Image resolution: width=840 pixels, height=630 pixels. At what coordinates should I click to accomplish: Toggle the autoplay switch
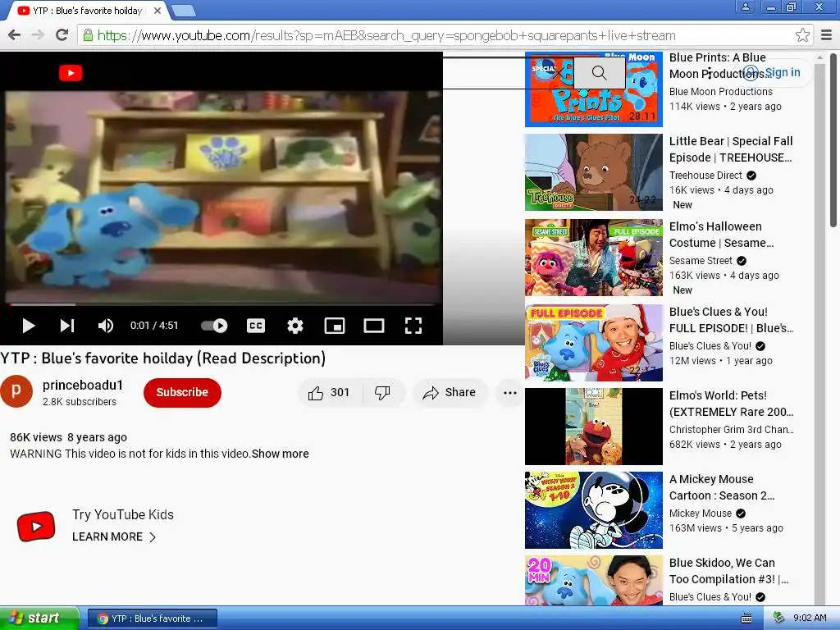214,326
